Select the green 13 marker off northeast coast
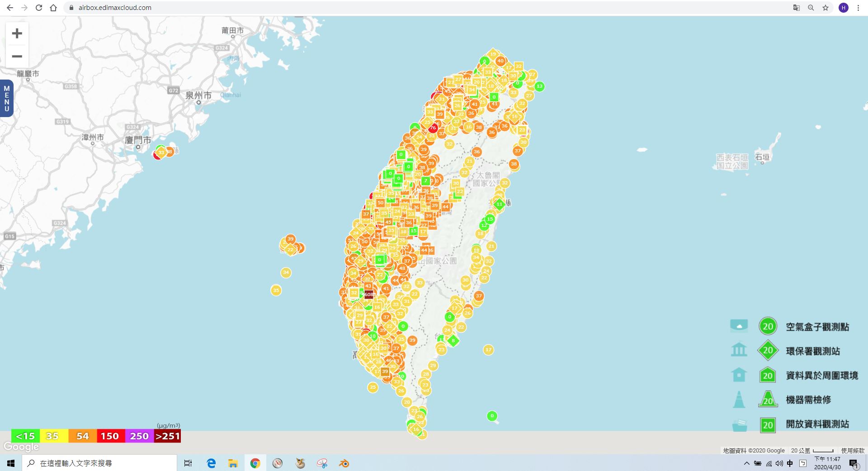 [539, 86]
